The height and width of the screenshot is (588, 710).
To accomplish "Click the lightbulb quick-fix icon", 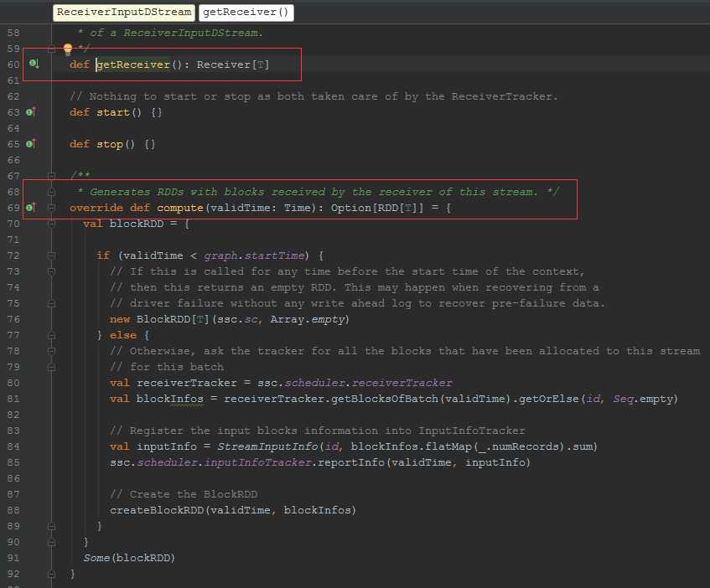I will 68,49.
